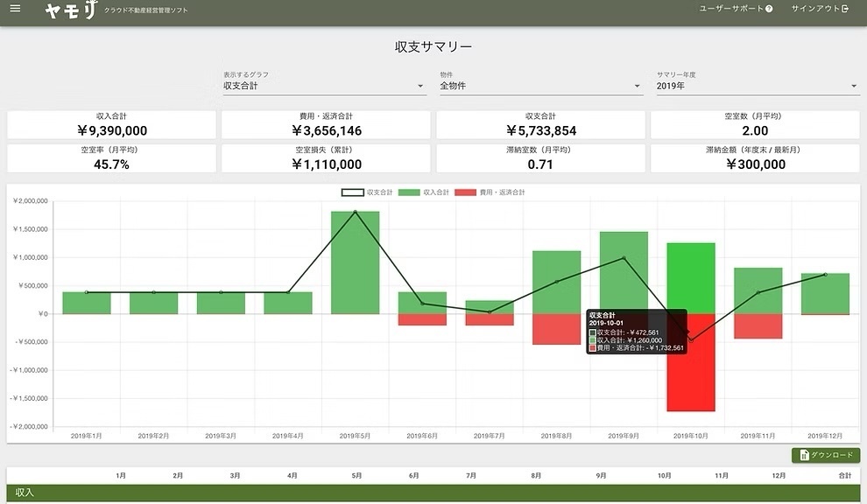Click the red 費用・返済合計 legend swatch
This screenshot has width=867, height=504.
coord(464,192)
